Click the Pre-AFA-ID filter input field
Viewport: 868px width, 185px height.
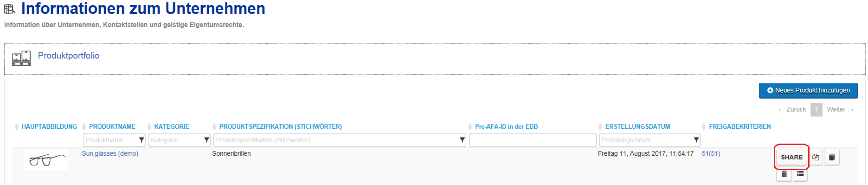533,140
